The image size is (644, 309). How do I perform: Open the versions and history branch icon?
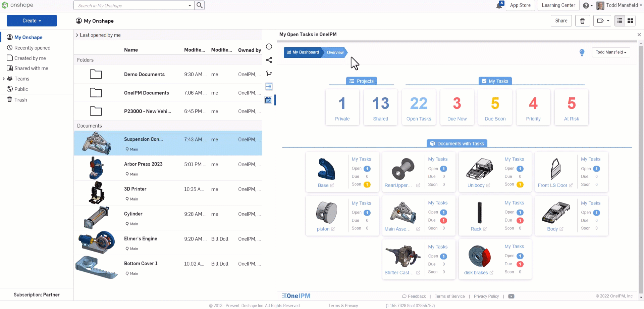pos(269,73)
